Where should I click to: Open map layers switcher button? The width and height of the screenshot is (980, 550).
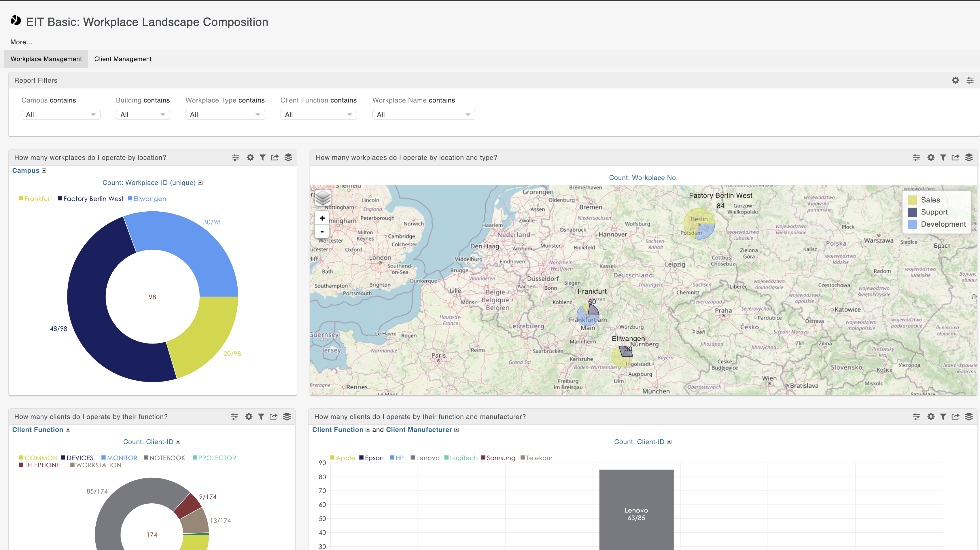pyautogui.click(x=323, y=198)
